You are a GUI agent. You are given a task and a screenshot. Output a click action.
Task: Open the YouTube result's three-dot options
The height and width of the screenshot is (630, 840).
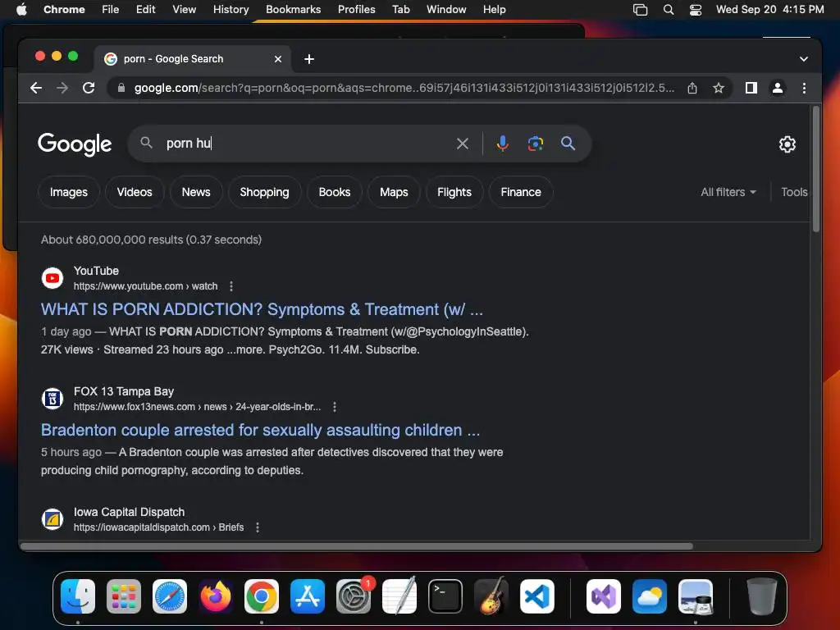coord(231,286)
